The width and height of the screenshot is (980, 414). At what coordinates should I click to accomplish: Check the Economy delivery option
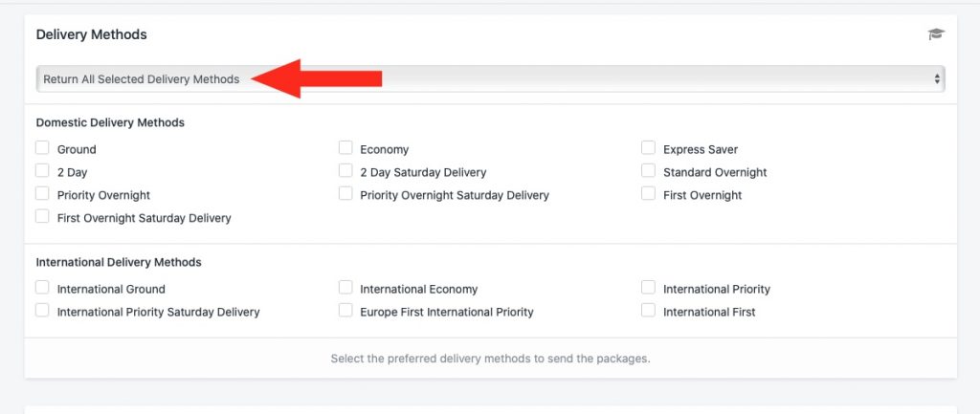tap(345, 148)
